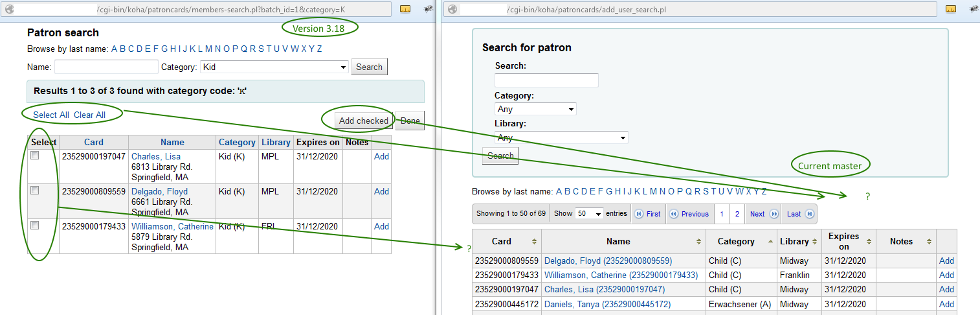Click Add link for Daniels, Tanya
Screen dimensions: 980x315
(x=946, y=304)
